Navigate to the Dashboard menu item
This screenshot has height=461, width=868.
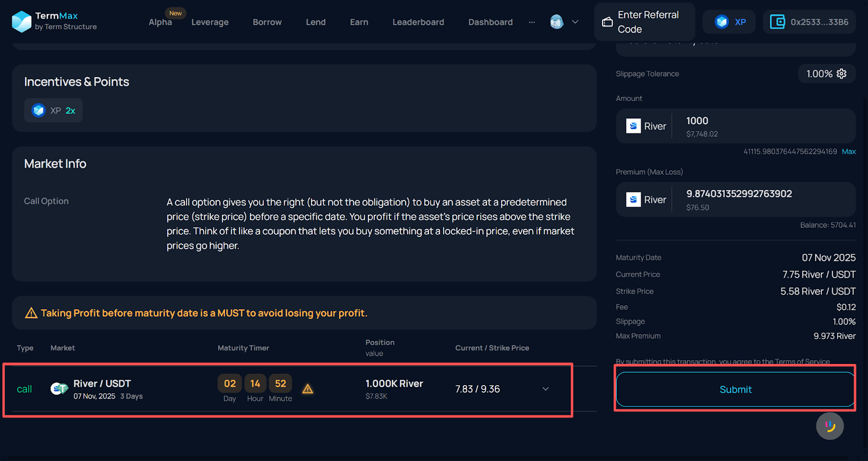coord(490,22)
